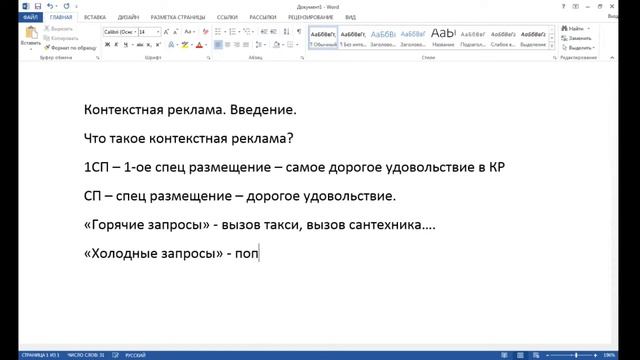640x360 pixels.
Task: Redo using the circular arrow in the Quick Access toolbar
Action: pyautogui.click(x=66, y=6)
